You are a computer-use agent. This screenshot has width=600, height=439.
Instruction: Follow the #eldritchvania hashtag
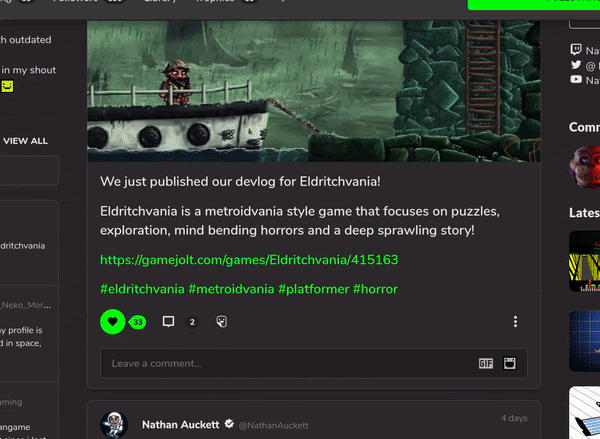coord(142,289)
